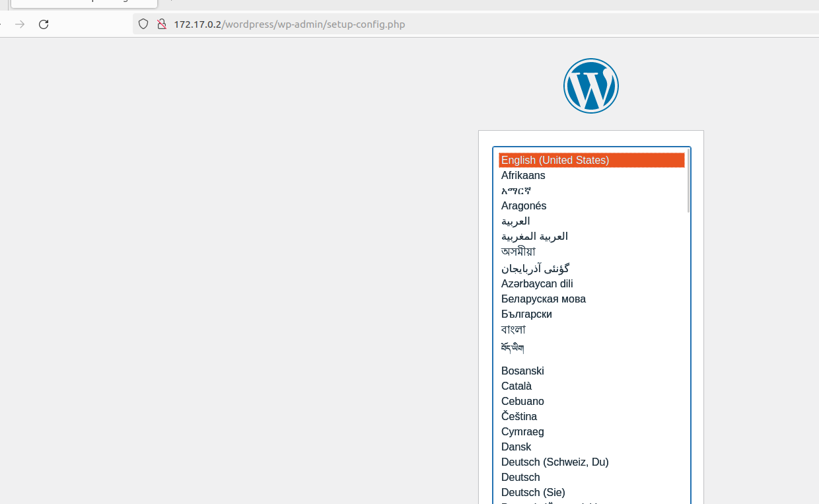Image resolution: width=819 pixels, height=504 pixels.
Task: Select Afrikaans in the language list
Action: pos(591,176)
